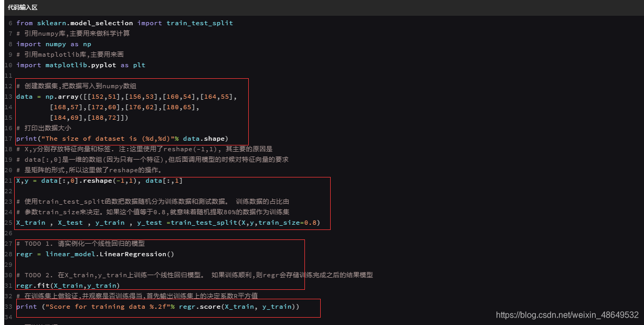Click the TODO 1 comment line
644x325 pixels.
pyautogui.click(x=80, y=244)
